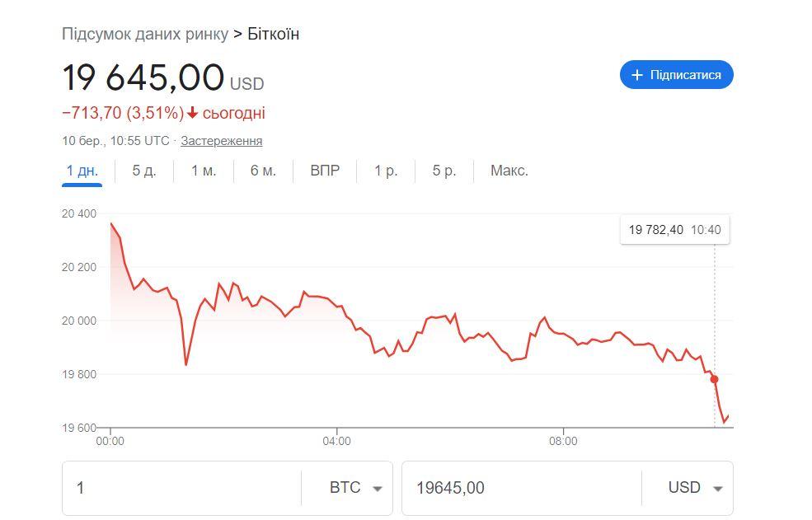Show the Макс. full history range
This screenshot has width=812, height=520.
[509, 171]
